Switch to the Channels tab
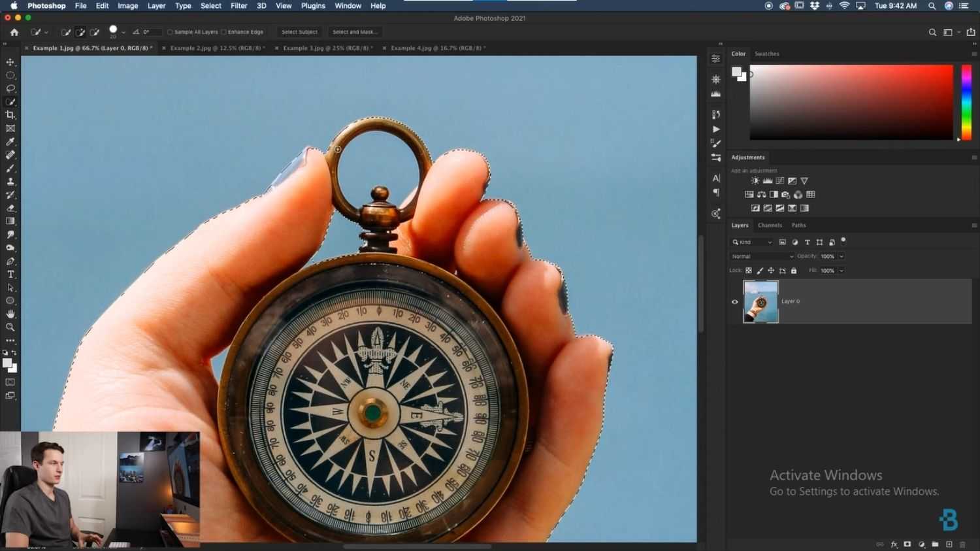 tap(770, 225)
